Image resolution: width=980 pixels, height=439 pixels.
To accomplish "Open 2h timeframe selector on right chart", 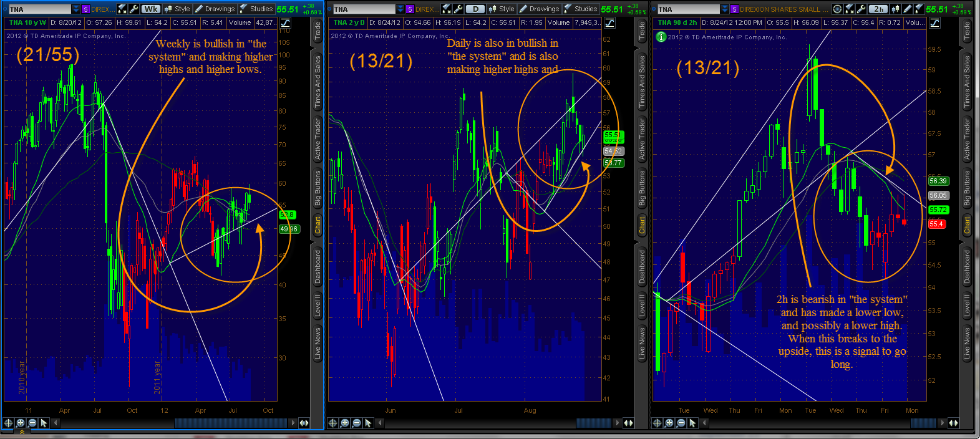I will point(878,9).
